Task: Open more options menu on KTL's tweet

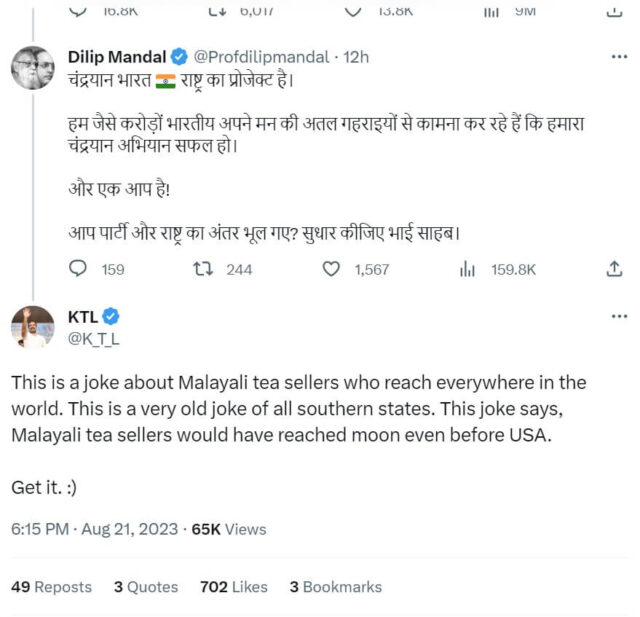Action: (618, 317)
